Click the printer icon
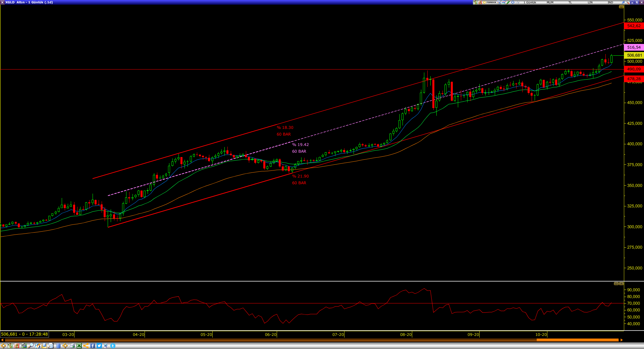The width and height of the screenshot is (644, 349). (72, 346)
